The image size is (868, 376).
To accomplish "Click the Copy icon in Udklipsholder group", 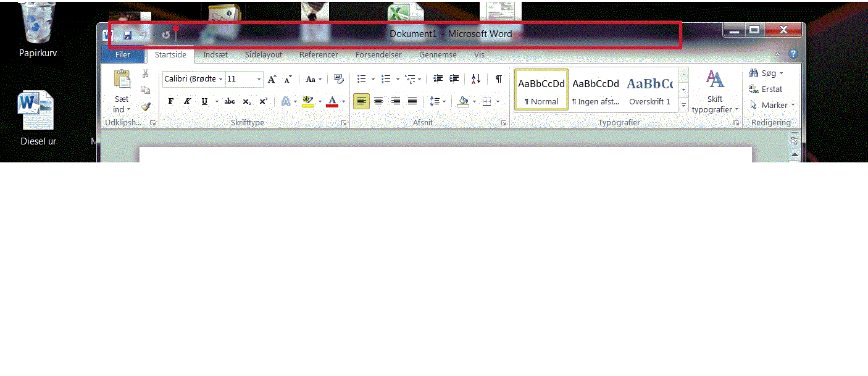I will click(x=146, y=90).
